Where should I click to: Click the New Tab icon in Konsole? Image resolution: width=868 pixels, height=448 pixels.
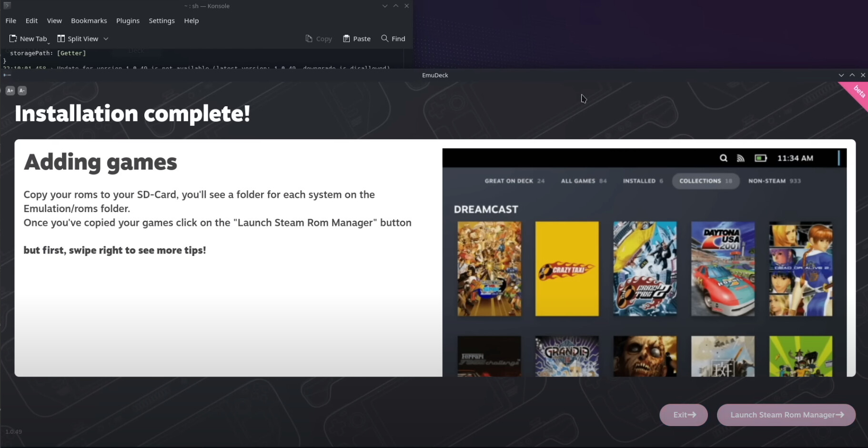tap(13, 39)
